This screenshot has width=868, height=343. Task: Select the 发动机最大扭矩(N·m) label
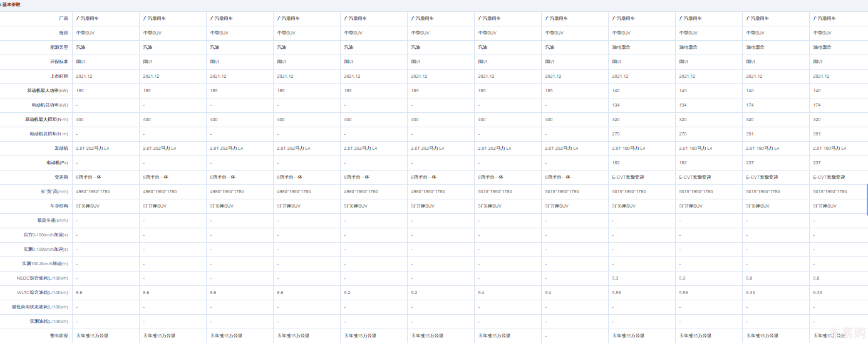47,120
